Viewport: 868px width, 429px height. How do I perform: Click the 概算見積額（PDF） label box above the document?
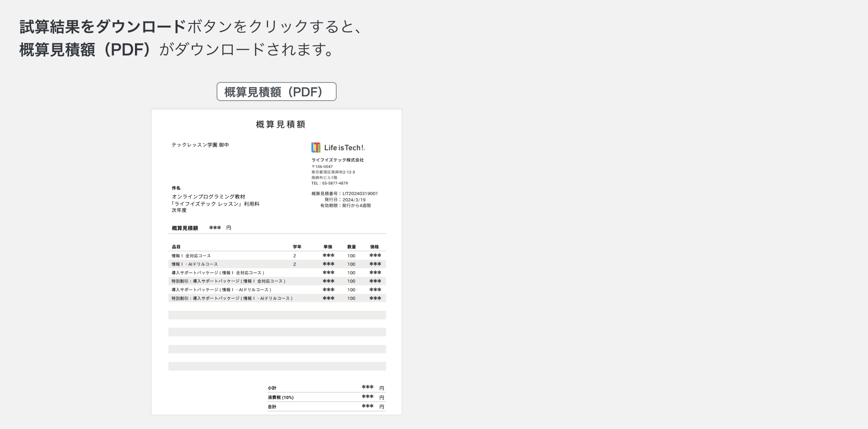[x=277, y=92]
